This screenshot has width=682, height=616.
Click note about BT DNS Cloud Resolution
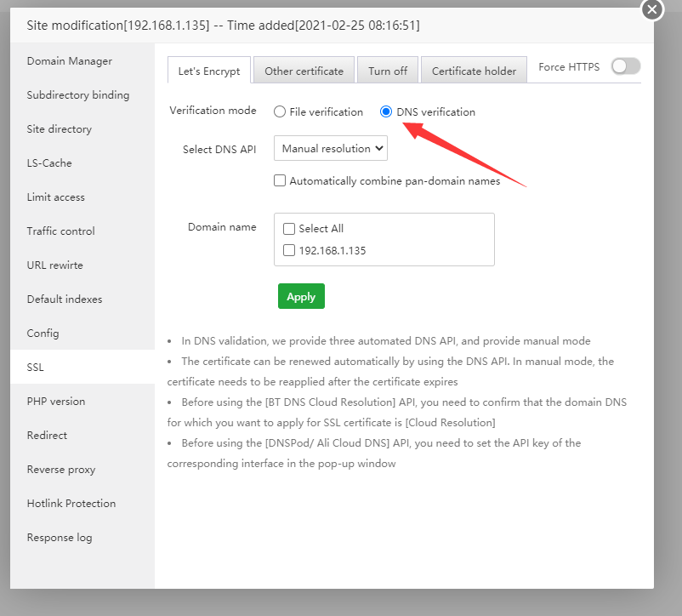pyautogui.click(x=396, y=412)
